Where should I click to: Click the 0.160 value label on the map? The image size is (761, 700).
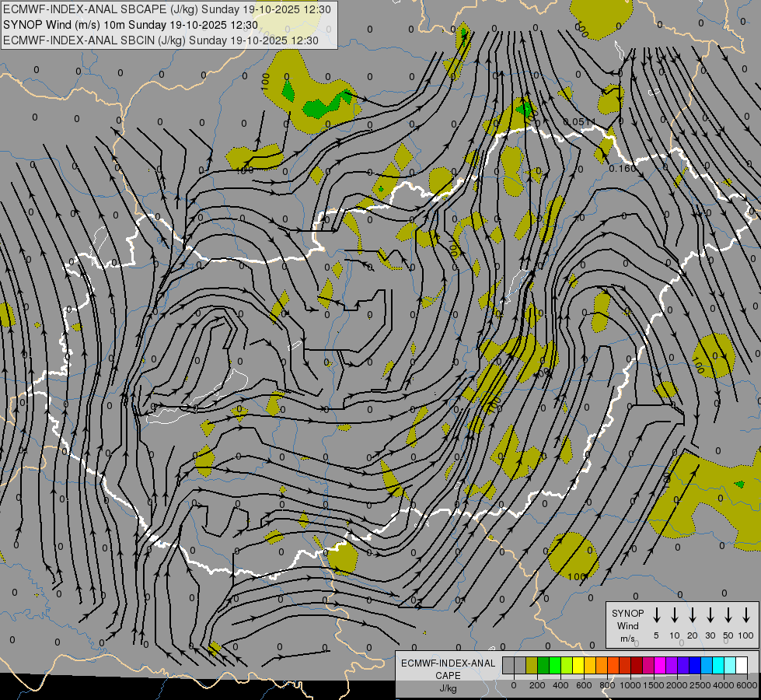[622, 168]
